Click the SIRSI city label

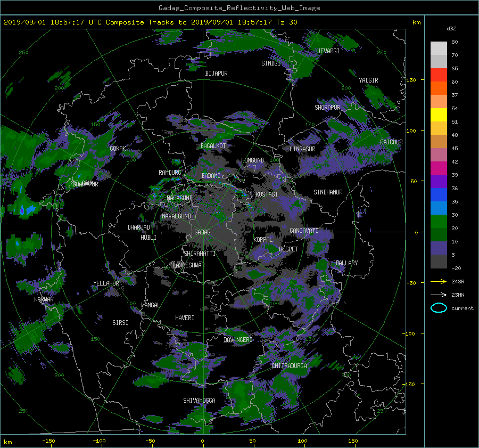click(120, 323)
